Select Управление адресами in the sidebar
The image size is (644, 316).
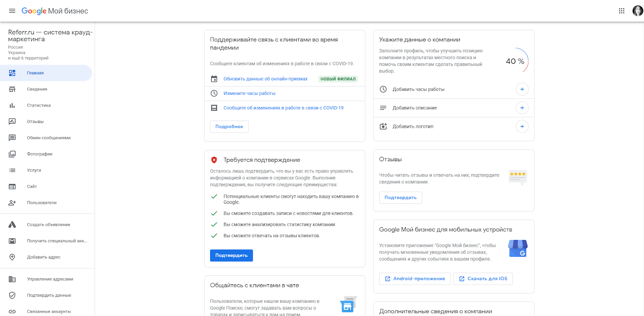(46, 279)
